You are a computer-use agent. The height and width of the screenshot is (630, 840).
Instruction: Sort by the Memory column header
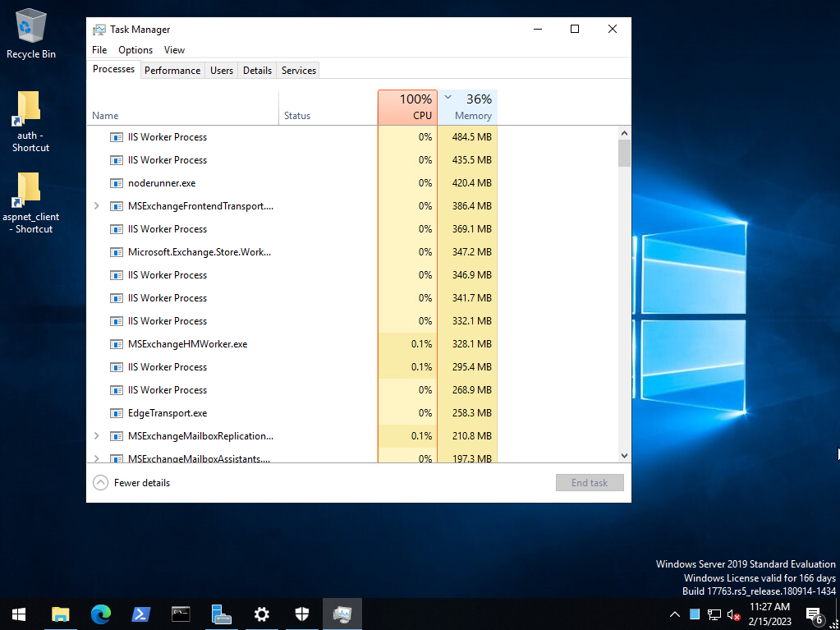tap(468, 108)
